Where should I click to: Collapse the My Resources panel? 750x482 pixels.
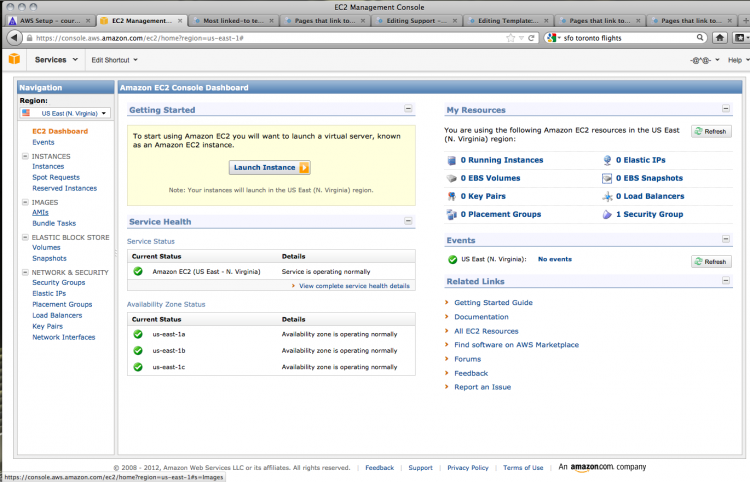[726, 109]
